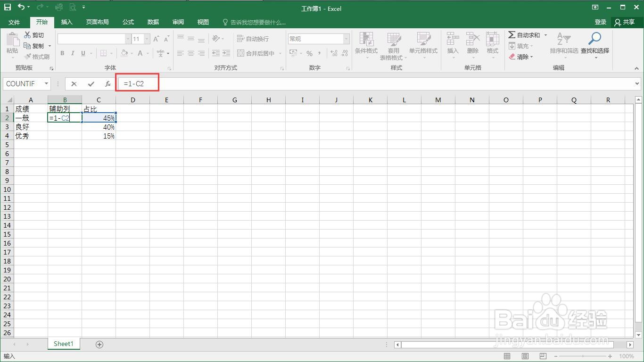Screen dimensions: 644x362
Task: Open Fill Color bucket swatch
Action: [x=124, y=53]
